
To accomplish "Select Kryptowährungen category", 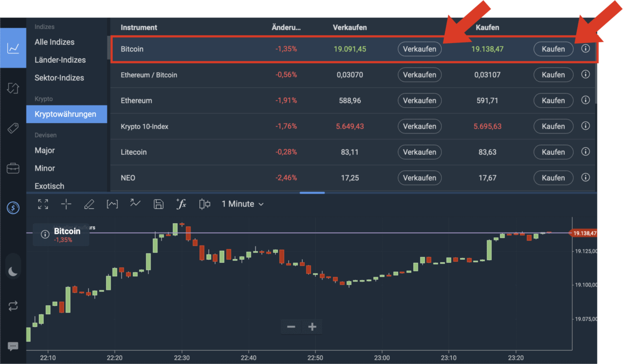I will (x=66, y=114).
